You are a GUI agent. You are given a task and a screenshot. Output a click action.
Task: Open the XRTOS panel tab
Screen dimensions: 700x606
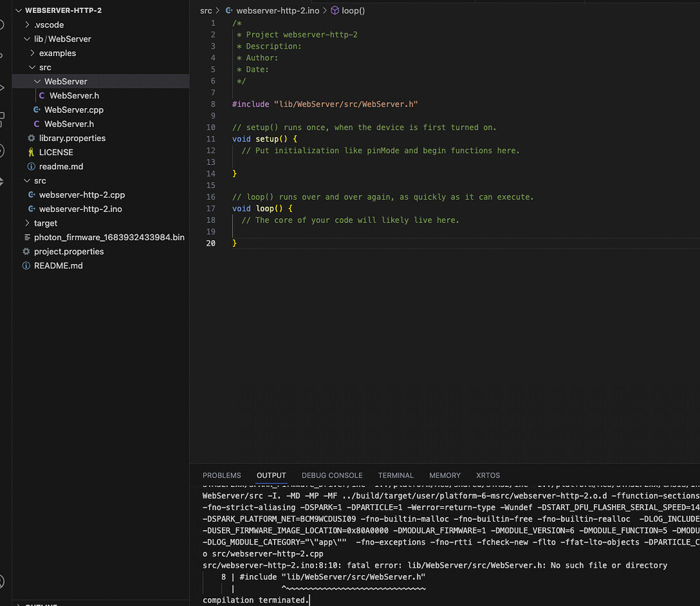(x=487, y=475)
